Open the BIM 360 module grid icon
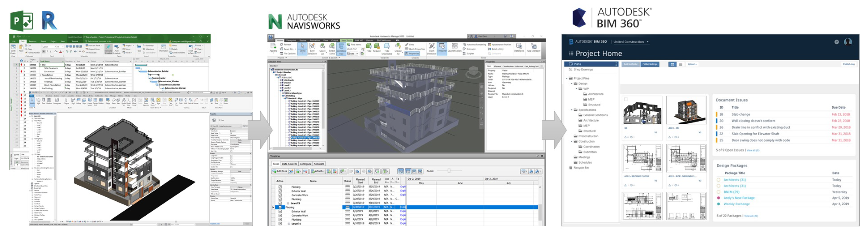Viewport: 868px width, 238px height. (x=571, y=53)
